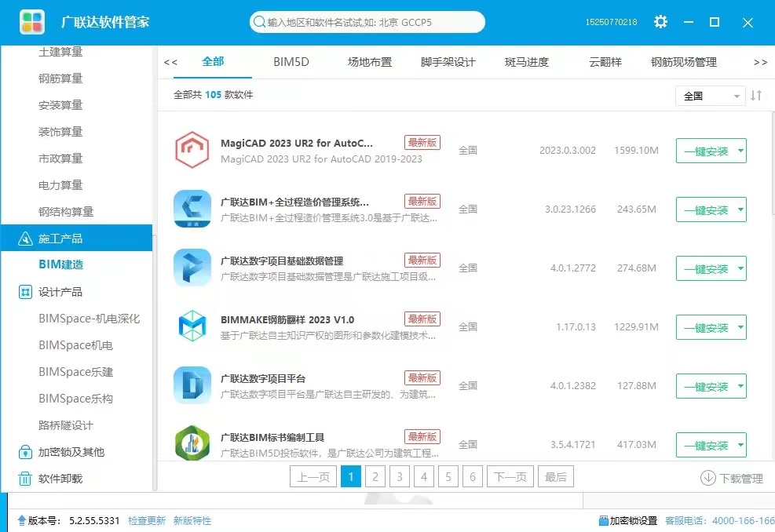Image resolution: width=775 pixels, height=532 pixels.
Task: Select BIMSpace-机电深化 in the sidebar
Action: [x=90, y=319]
